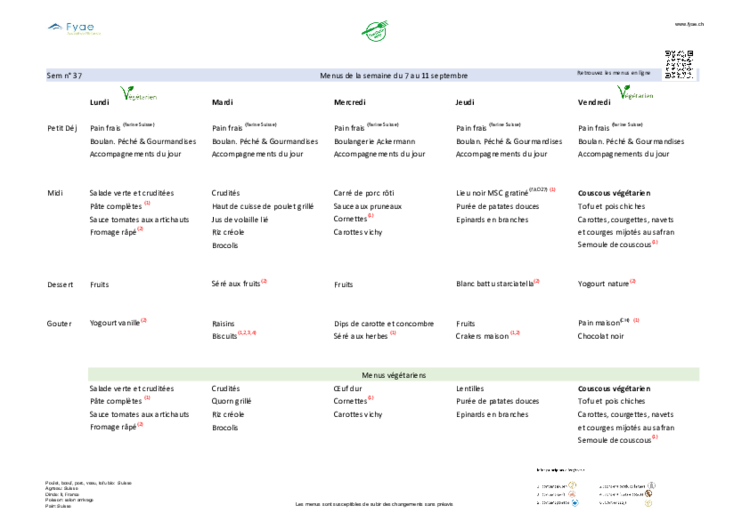Click the 'Gouter' row label
This screenshot has width=750, height=529.
59,324
